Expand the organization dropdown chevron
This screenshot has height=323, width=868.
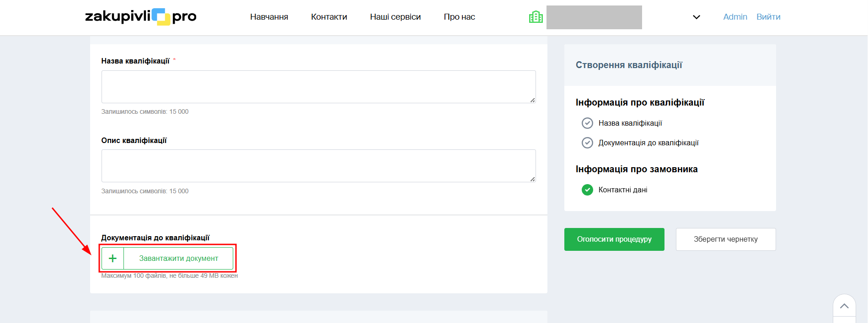(x=697, y=17)
